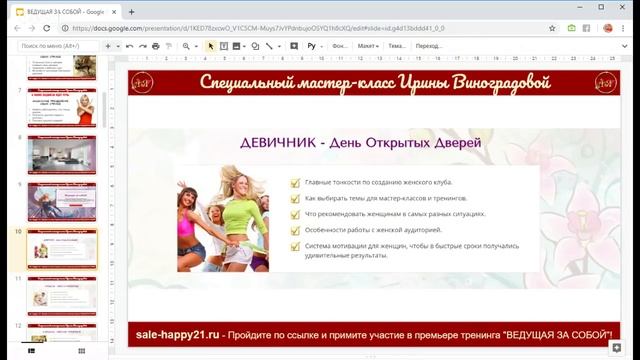Click the green extension icon

571,28
